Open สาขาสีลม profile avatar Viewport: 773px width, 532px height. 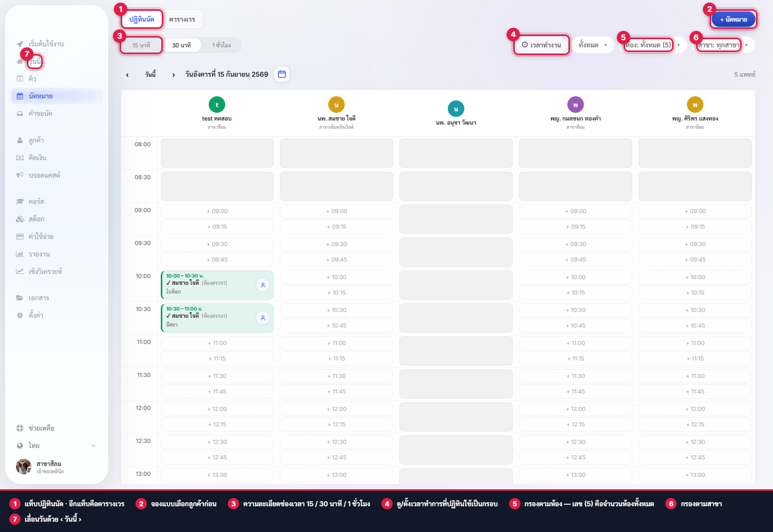click(x=24, y=467)
